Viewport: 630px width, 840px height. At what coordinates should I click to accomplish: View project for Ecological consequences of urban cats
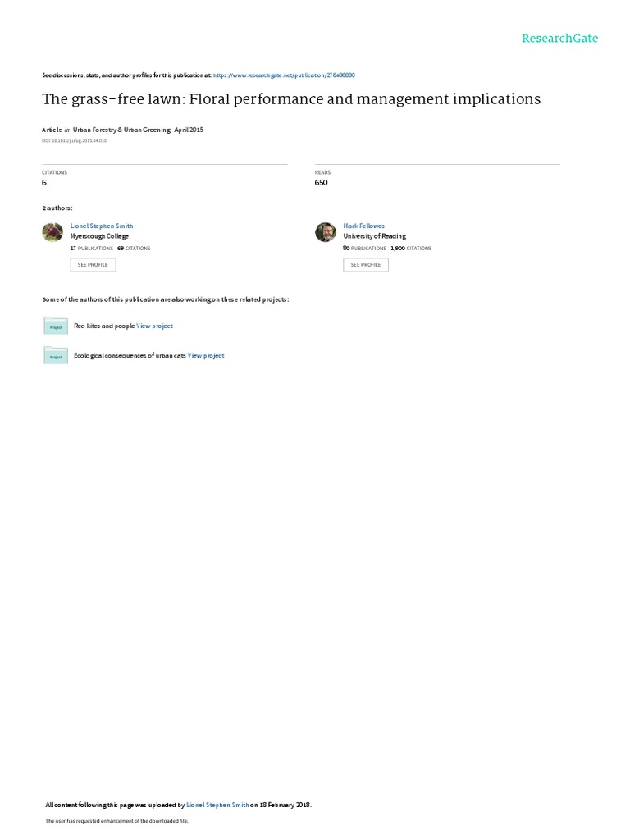(206, 355)
